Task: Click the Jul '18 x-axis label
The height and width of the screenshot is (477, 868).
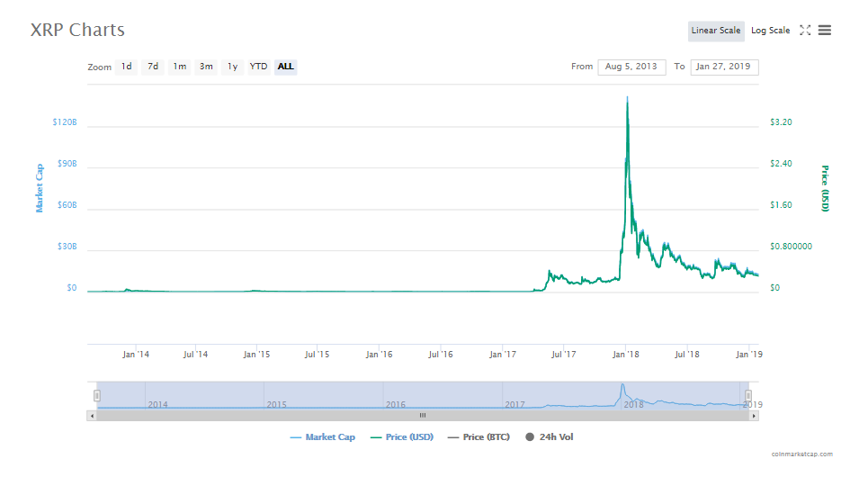Action: (686, 354)
